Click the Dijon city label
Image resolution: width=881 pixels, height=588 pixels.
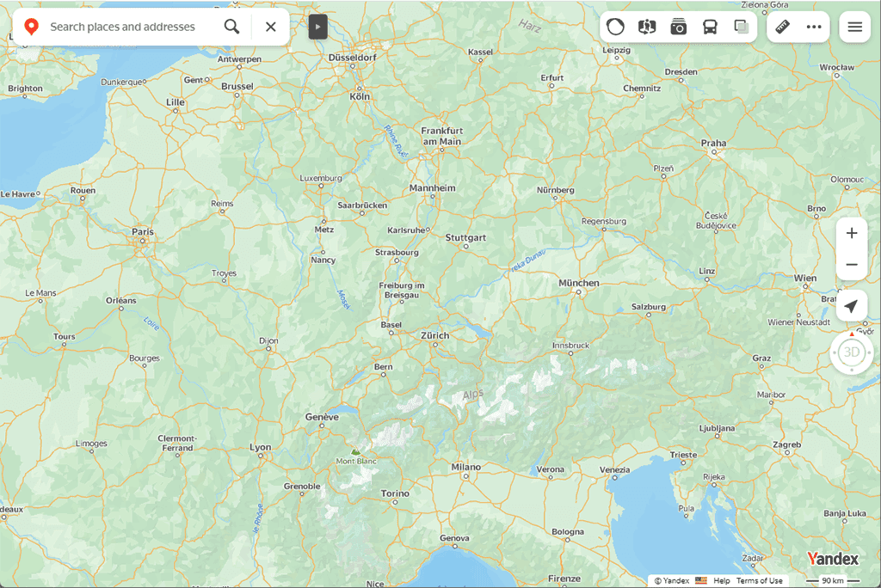tap(268, 341)
